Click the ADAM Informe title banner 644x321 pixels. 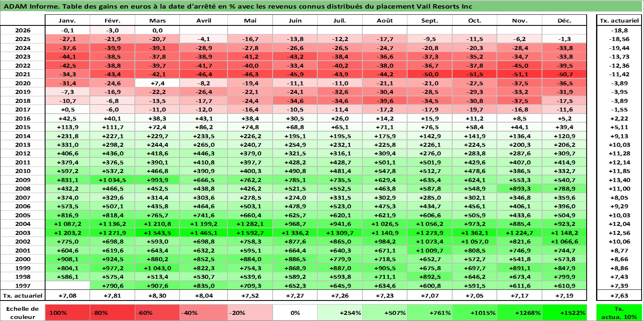click(321, 6)
